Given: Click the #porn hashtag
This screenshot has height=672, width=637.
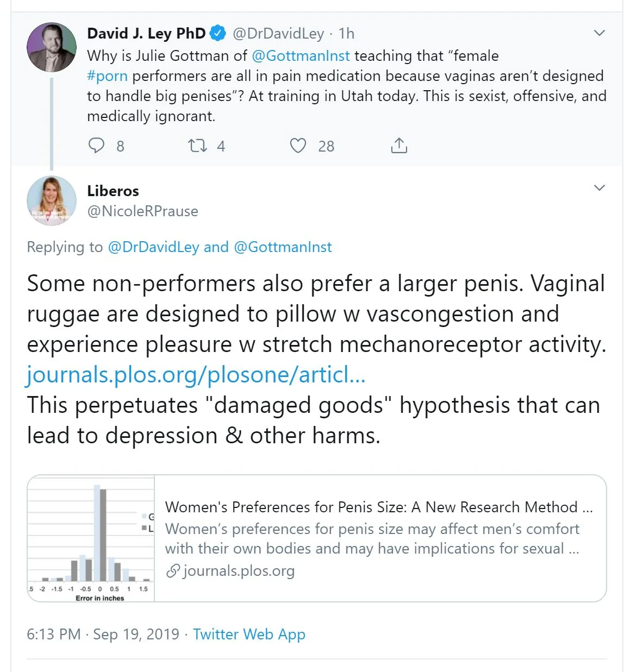Looking at the screenshot, I should point(107,76).
